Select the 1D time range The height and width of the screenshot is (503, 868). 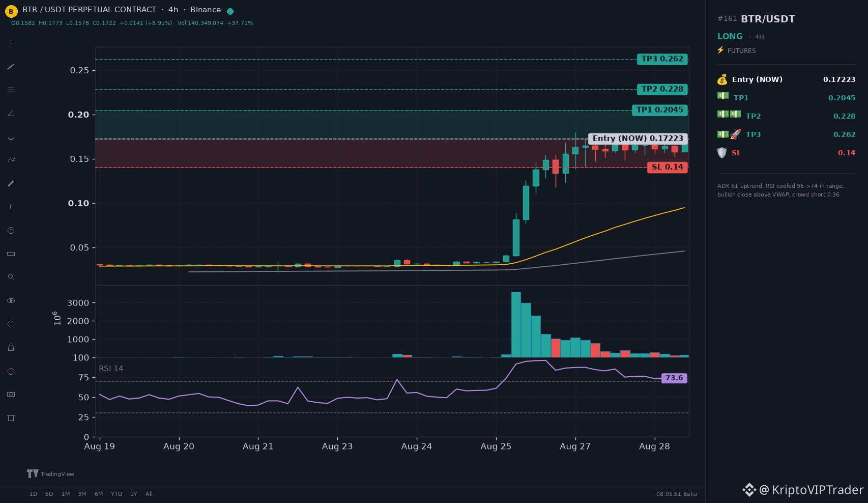(x=34, y=494)
